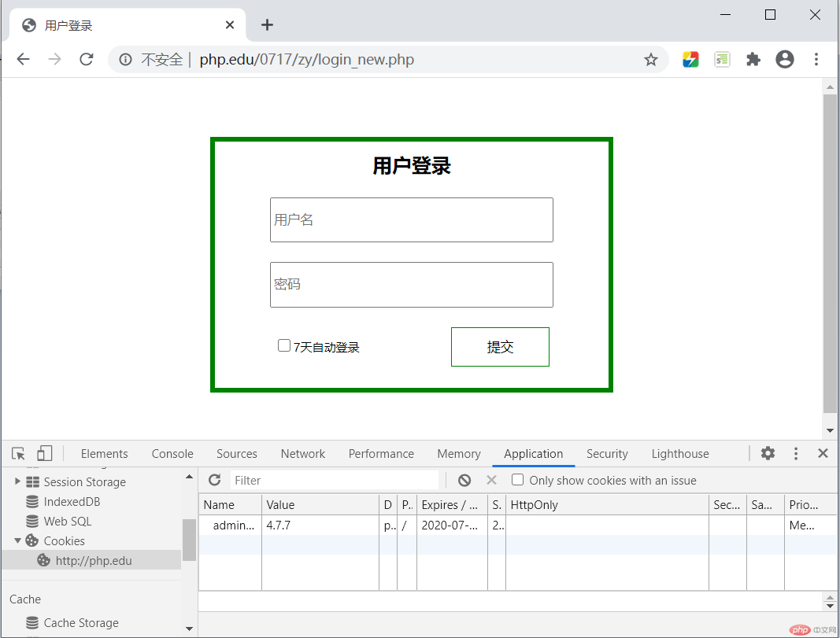840x638 pixels.
Task: Select the Application tab
Action: coord(534,454)
